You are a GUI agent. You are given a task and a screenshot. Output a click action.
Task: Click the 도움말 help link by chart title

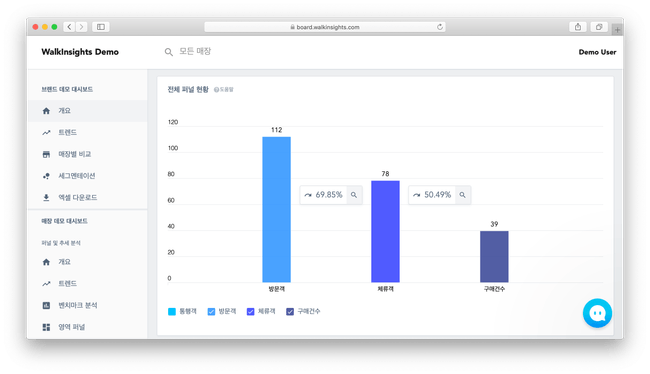click(224, 90)
